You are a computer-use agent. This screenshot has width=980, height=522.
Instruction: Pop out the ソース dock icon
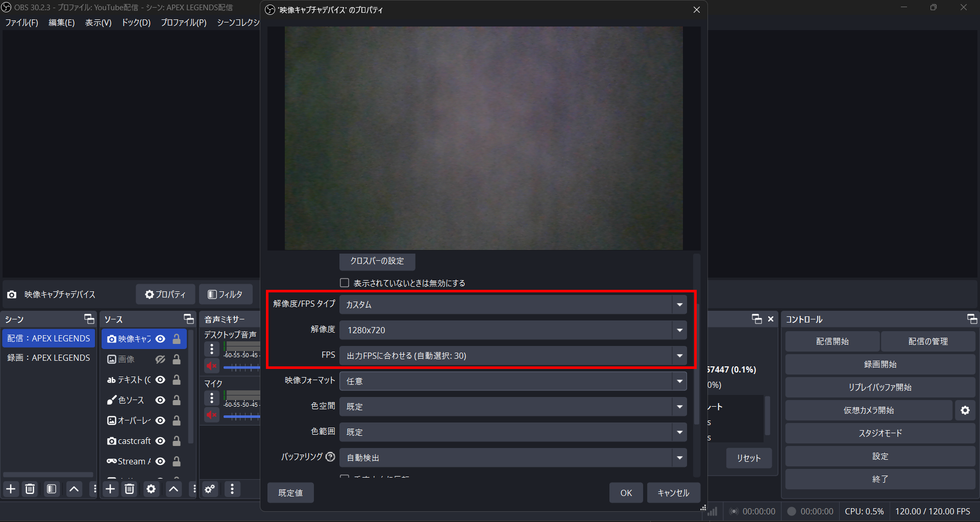(x=189, y=319)
